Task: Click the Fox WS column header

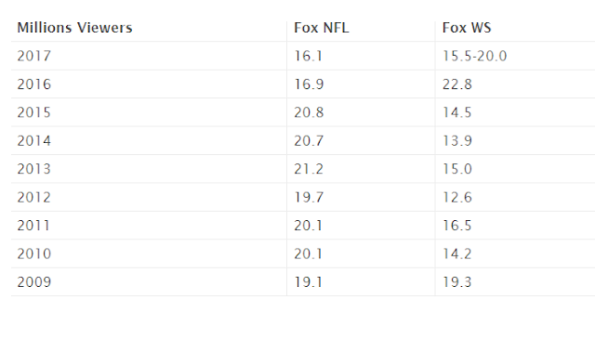Action: (467, 28)
